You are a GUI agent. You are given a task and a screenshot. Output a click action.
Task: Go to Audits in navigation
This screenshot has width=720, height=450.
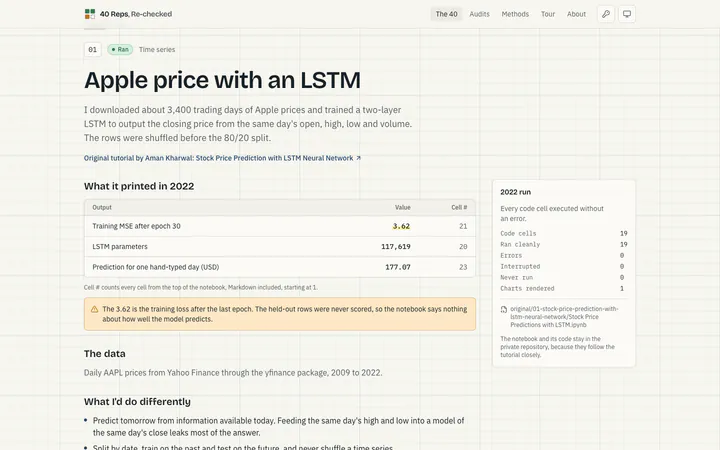[x=479, y=14]
